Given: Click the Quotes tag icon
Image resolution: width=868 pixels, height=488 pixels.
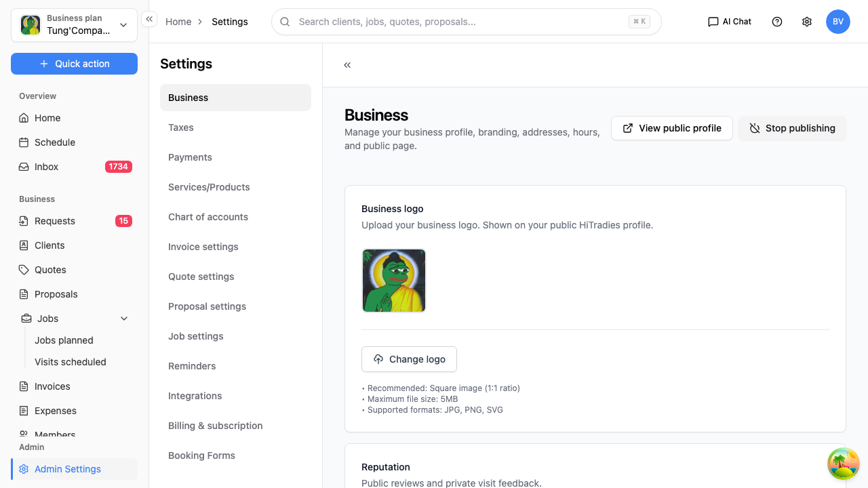Looking at the screenshot, I should (24, 270).
